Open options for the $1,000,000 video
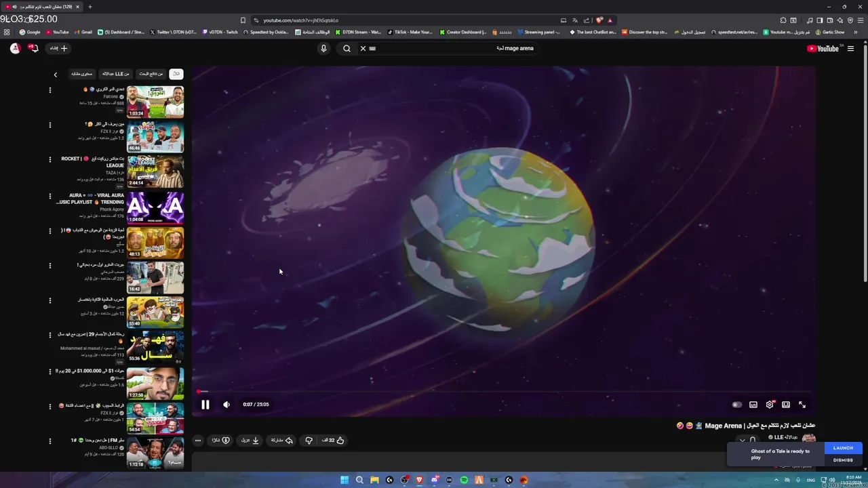 50,371
